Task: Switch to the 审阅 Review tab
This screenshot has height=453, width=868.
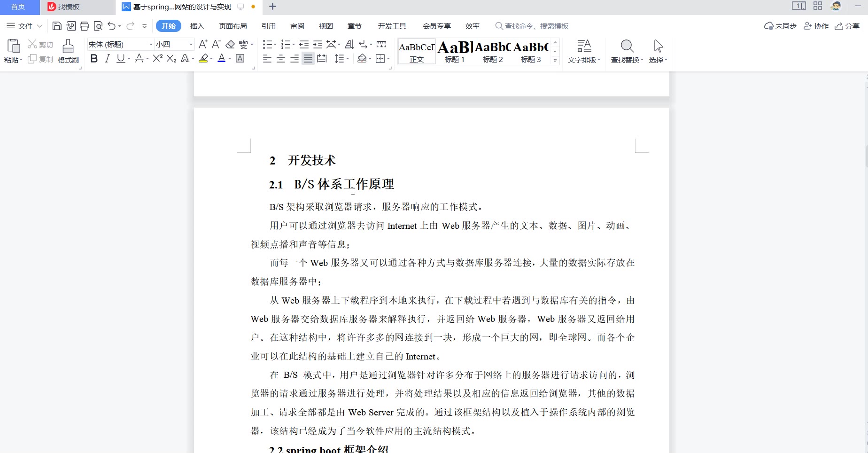Action: [297, 26]
